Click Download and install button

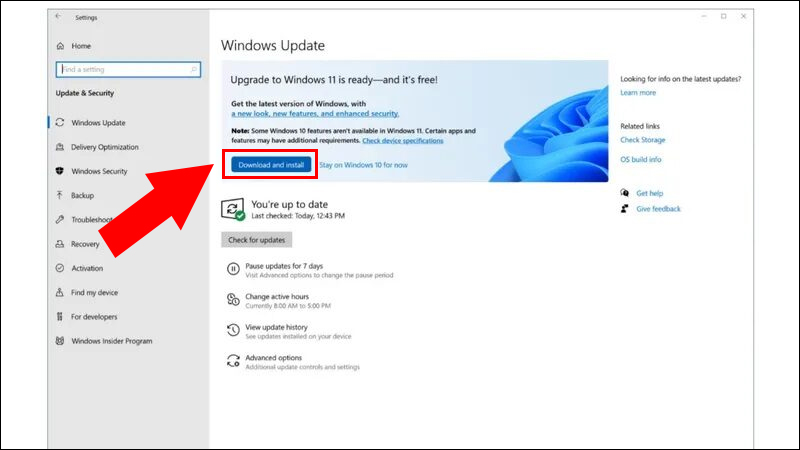coord(271,165)
